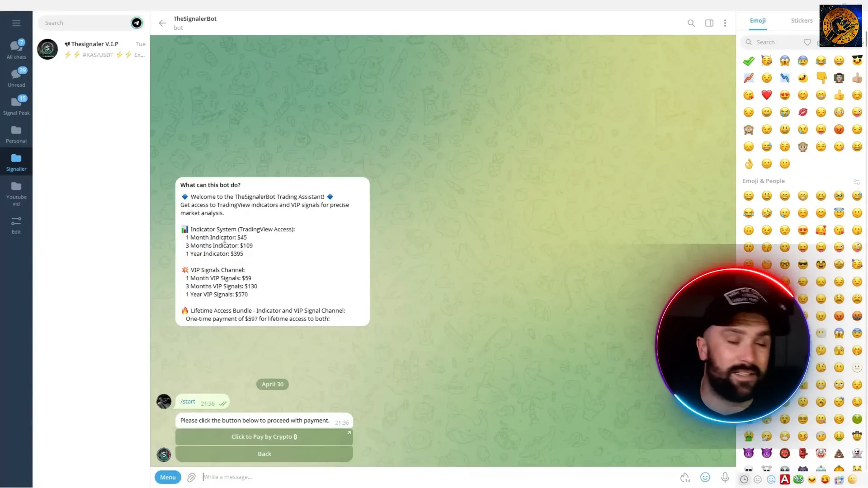Insert the cowboy hat face emoji
The width and height of the screenshot is (868, 488).
pos(857,436)
